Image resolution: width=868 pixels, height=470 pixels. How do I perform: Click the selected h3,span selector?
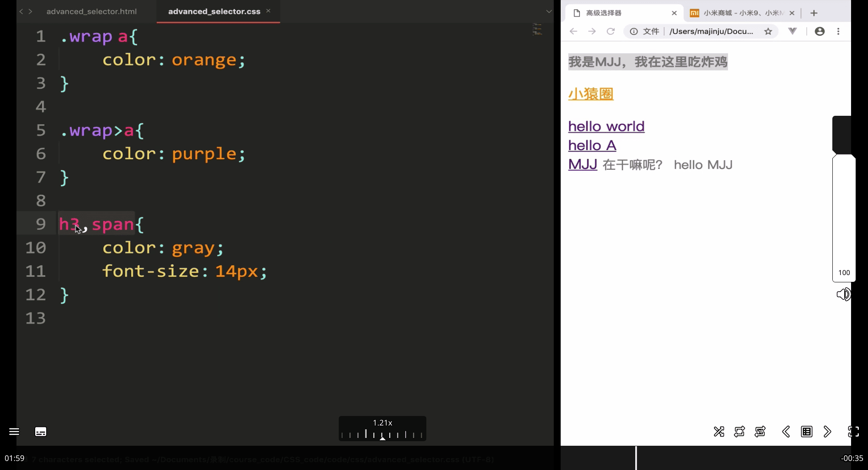point(96,224)
